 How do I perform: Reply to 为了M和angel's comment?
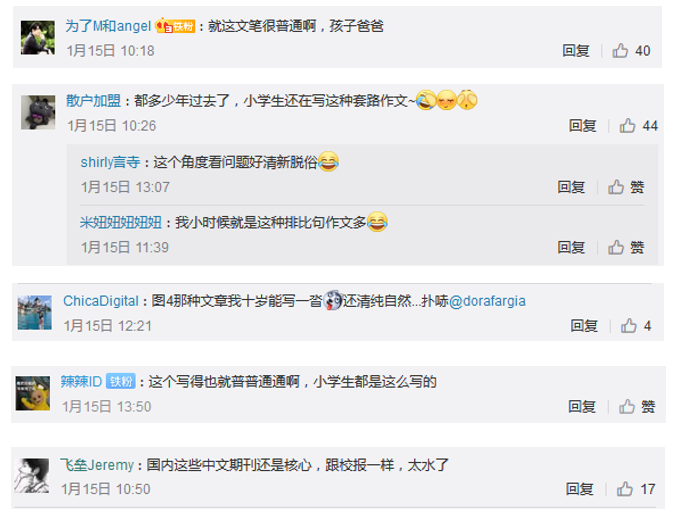tap(576, 51)
